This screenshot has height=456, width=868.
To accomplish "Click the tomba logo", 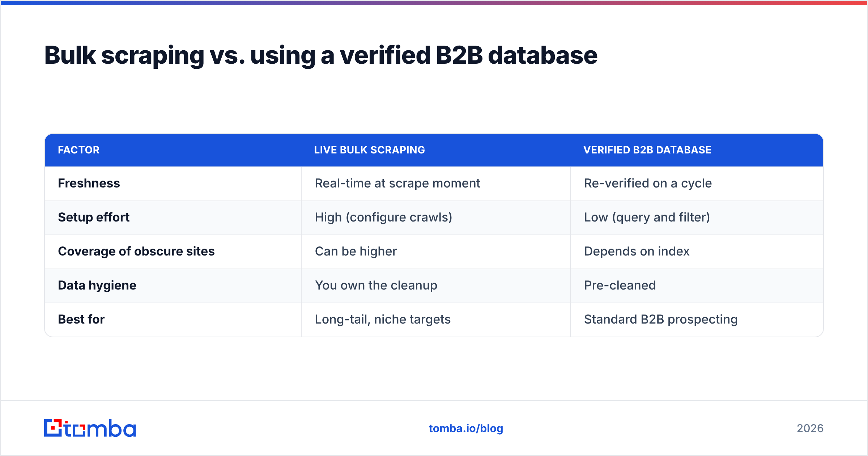I will [90, 428].
